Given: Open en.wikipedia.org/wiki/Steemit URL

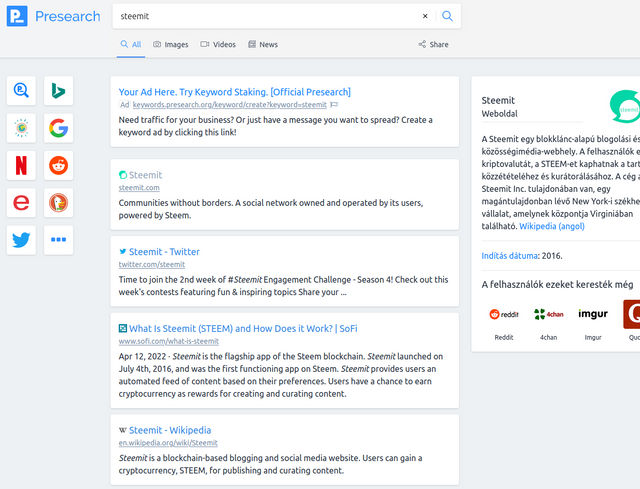Looking at the screenshot, I should [x=168, y=443].
